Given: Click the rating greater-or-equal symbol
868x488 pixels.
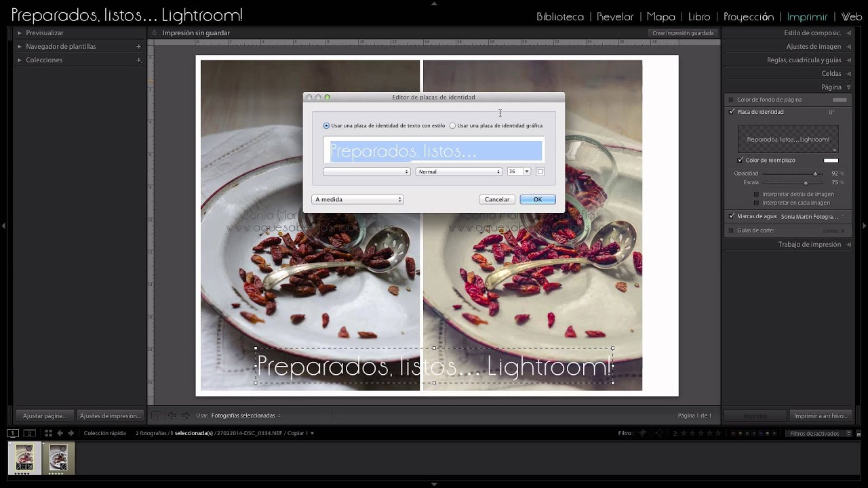Looking at the screenshot, I should pos(676,433).
